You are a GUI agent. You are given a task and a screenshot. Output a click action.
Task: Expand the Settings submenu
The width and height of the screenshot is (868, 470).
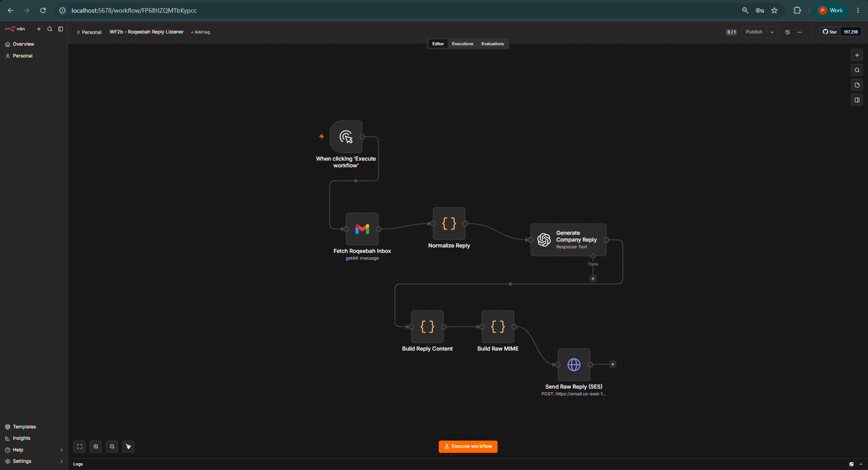coord(62,461)
